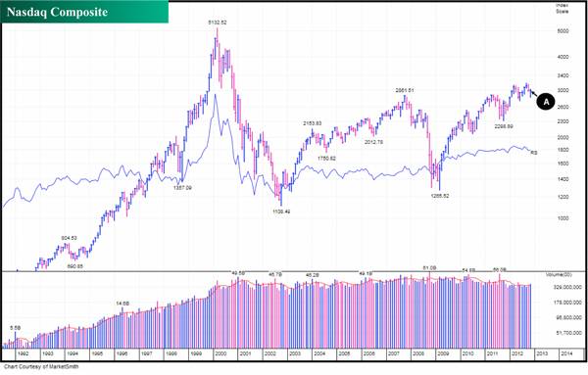Select the 1108.49 bottom price label
The image size is (588, 375).
coord(281,211)
